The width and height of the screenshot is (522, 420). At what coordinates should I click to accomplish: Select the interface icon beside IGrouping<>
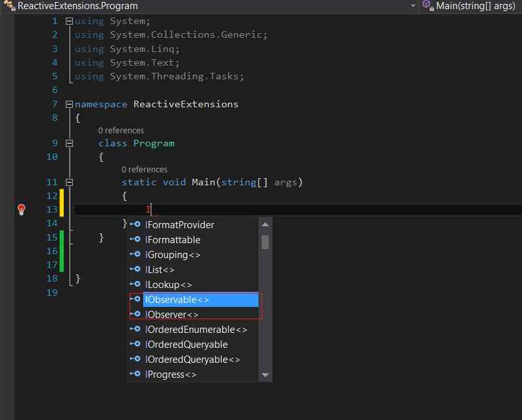135,254
